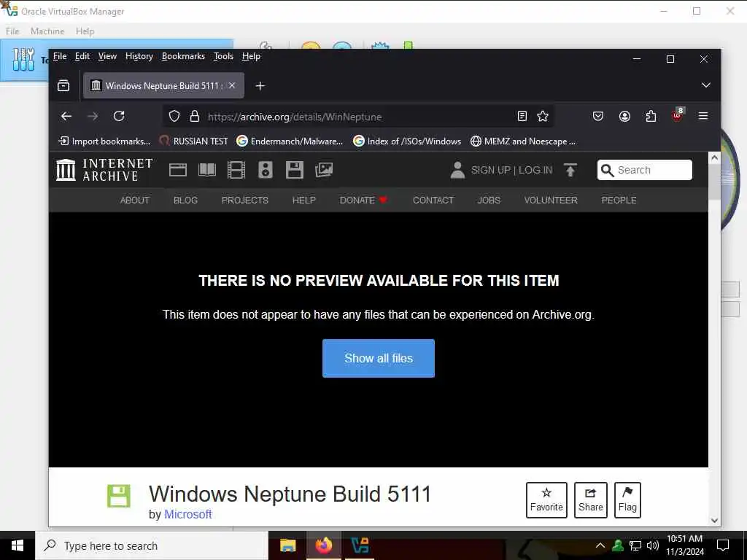Open Firefox account icon
This screenshot has width=747, height=560.
point(624,116)
